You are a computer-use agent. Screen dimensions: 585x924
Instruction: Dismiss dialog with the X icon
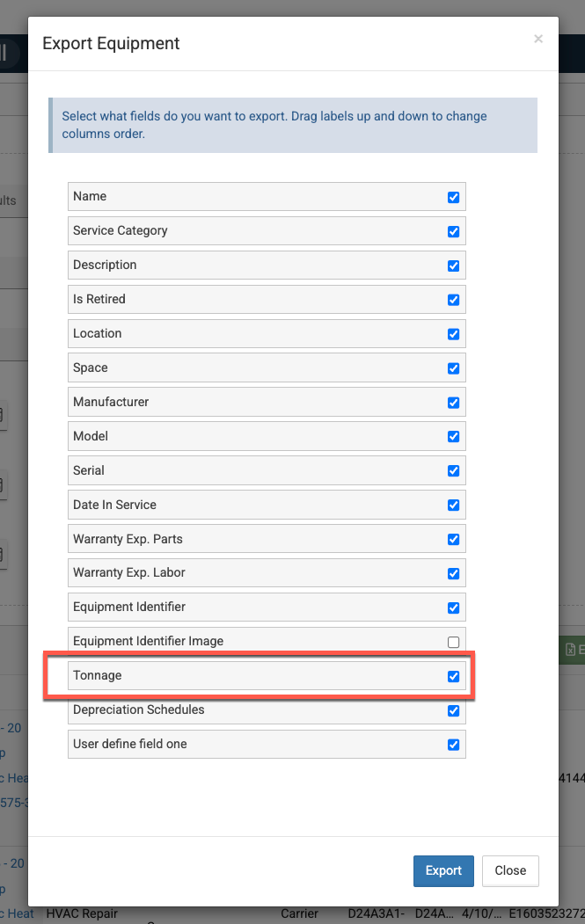tap(537, 39)
